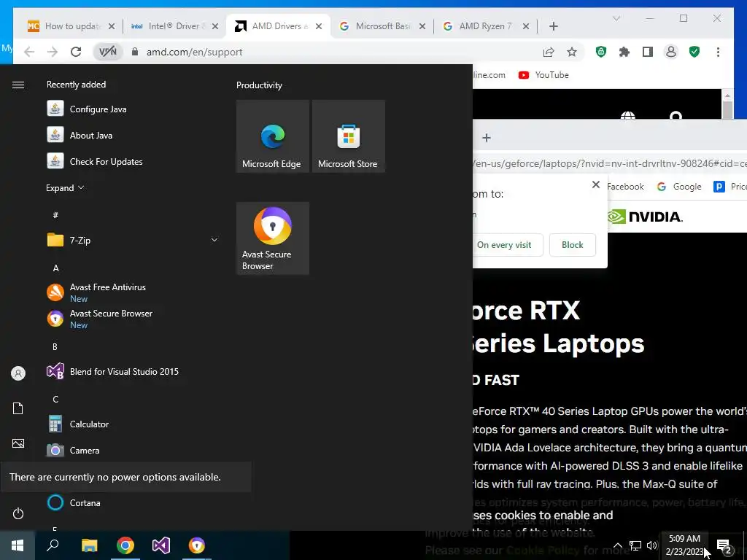Toggle the Chrome side panel
The width and height of the screenshot is (747, 560).
tap(648, 52)
